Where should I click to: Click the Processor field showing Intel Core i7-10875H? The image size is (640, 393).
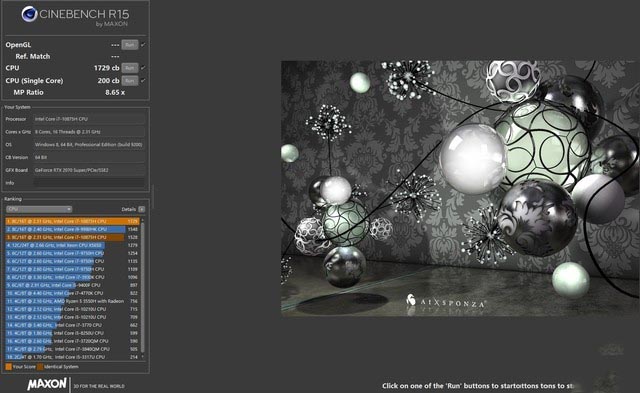[89, 119]
